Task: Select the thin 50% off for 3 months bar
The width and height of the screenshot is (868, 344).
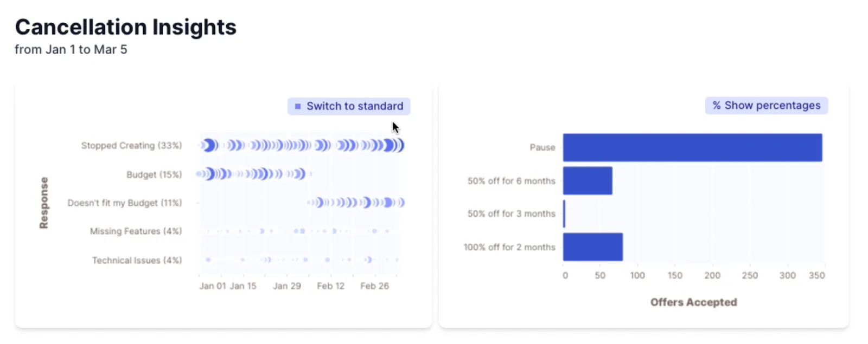Action: (x=564, y=213)
